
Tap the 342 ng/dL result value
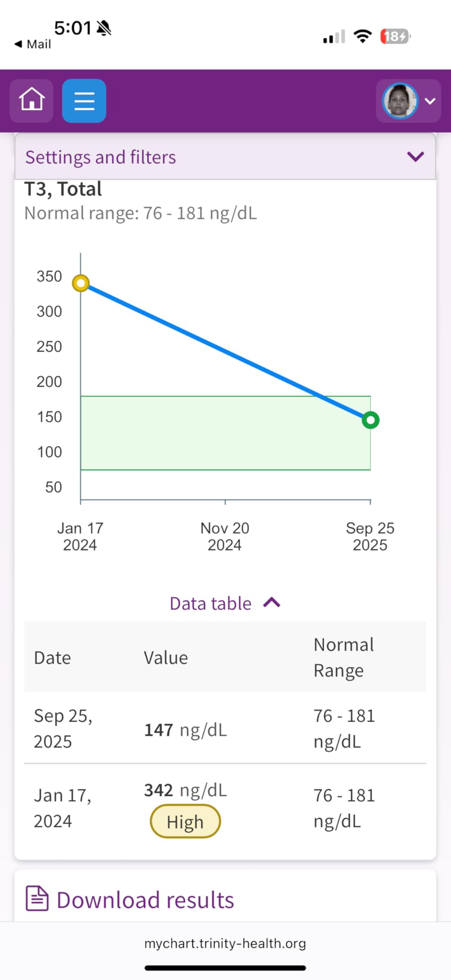(185, 791)
